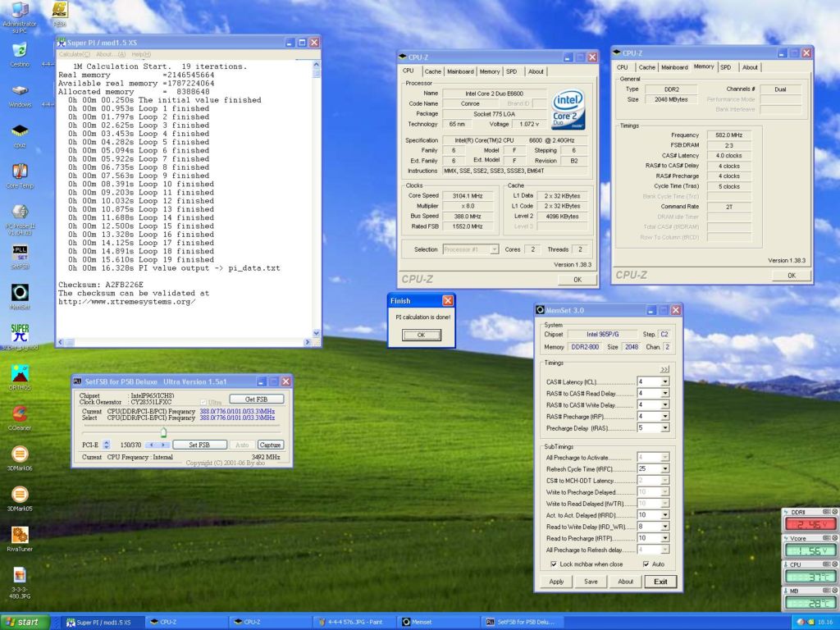The width and height of the screenshot is (840, 630).
Task: Open the Start menu
Action: (x=25, y=622)
